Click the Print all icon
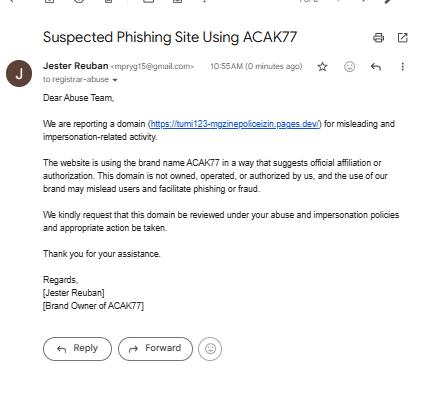 [378, 38]
